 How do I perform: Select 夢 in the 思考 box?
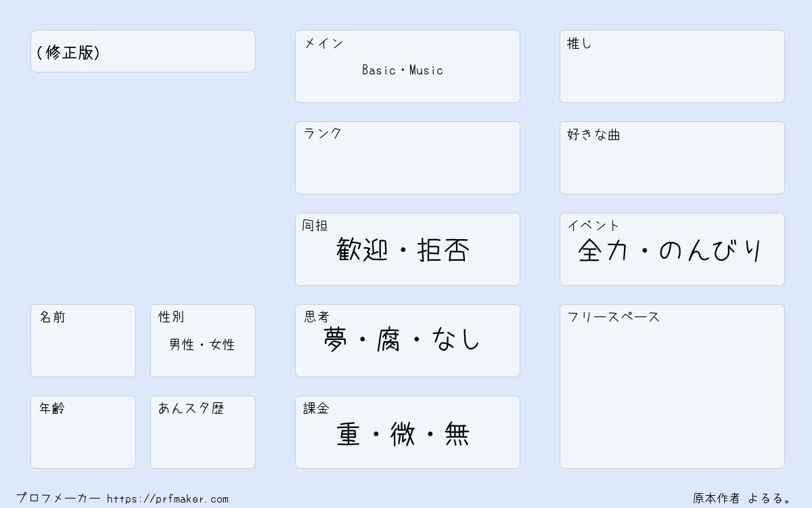(x=336, y=339)
